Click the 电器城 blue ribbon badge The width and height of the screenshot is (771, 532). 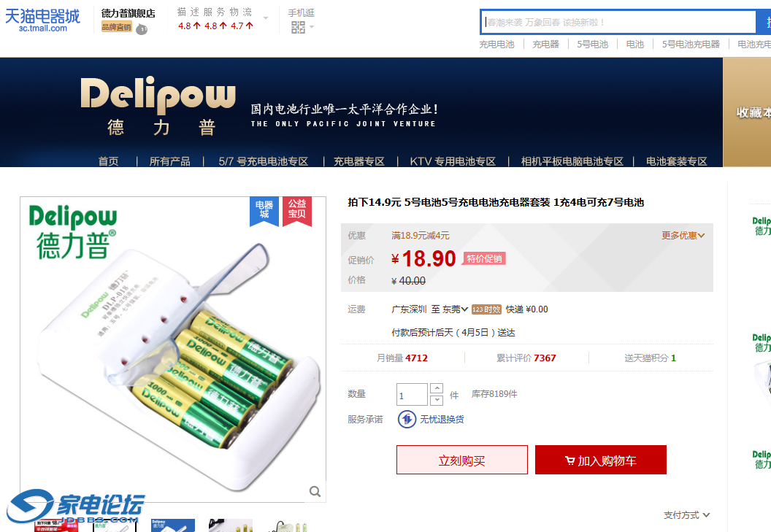coord(264,212)
